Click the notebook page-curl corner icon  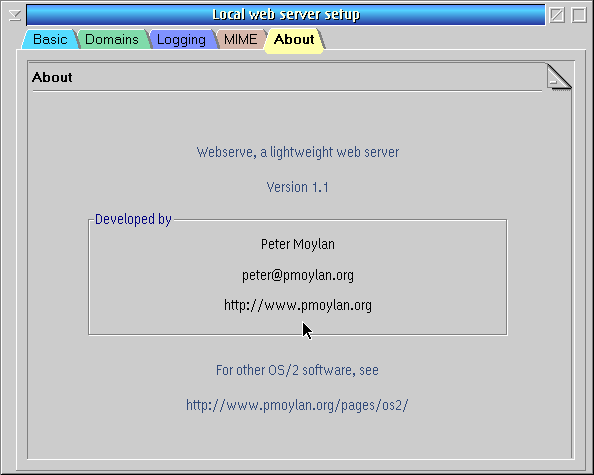[x=559, y=77]
